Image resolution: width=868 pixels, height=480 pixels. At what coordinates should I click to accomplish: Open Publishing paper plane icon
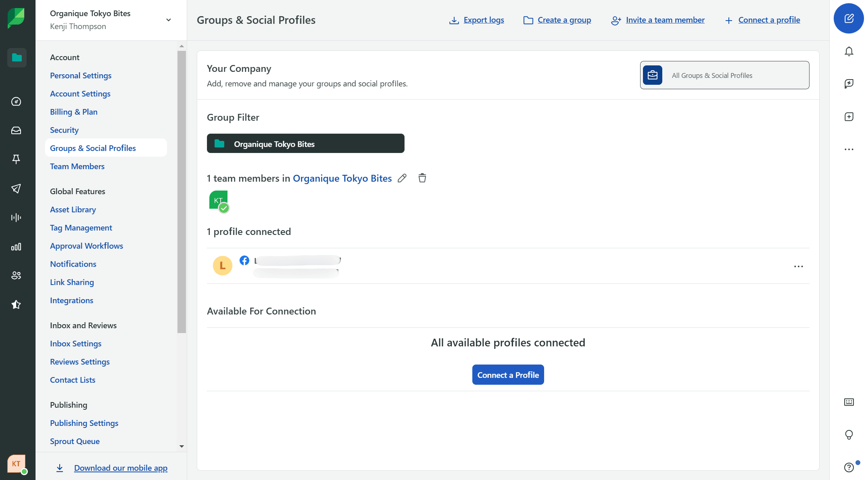coord(16,189)
